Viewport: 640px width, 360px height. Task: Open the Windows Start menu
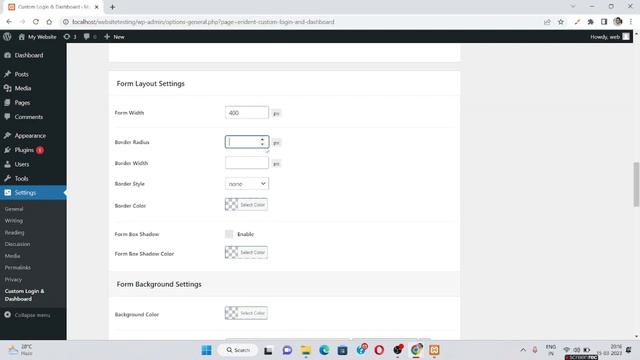(207, 350)
